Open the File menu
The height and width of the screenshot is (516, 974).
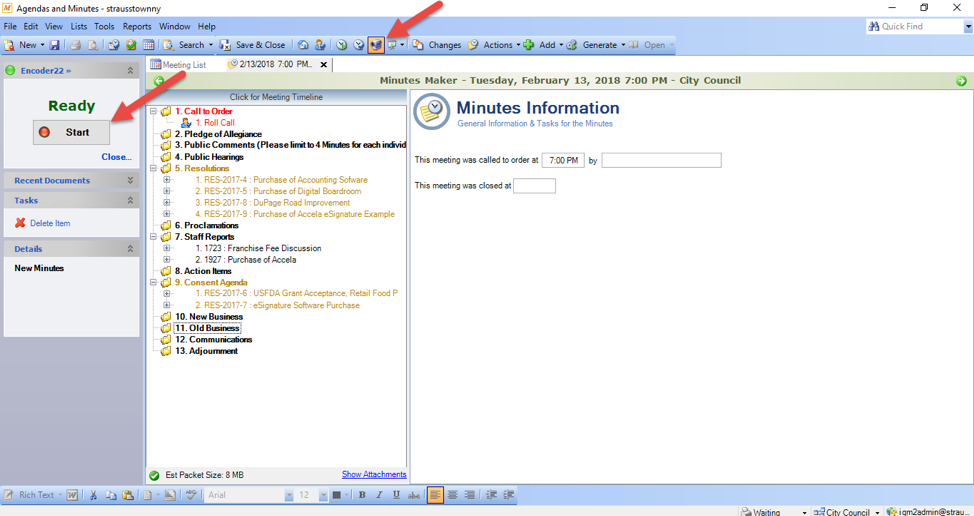(x=10, y=26)
